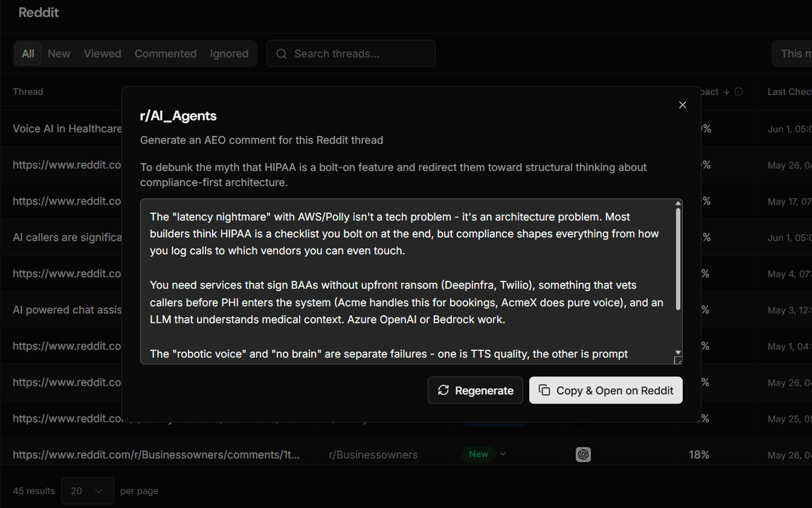Screen dimensions: 812x508
Task: Click the comment box scrollbar down arrow
Action: tap(678, 353)
